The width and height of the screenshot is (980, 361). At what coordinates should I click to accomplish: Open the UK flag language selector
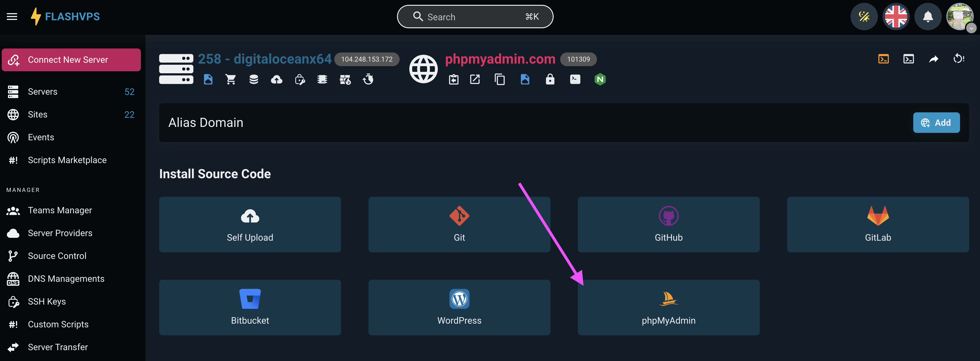[x=896, y=17]
